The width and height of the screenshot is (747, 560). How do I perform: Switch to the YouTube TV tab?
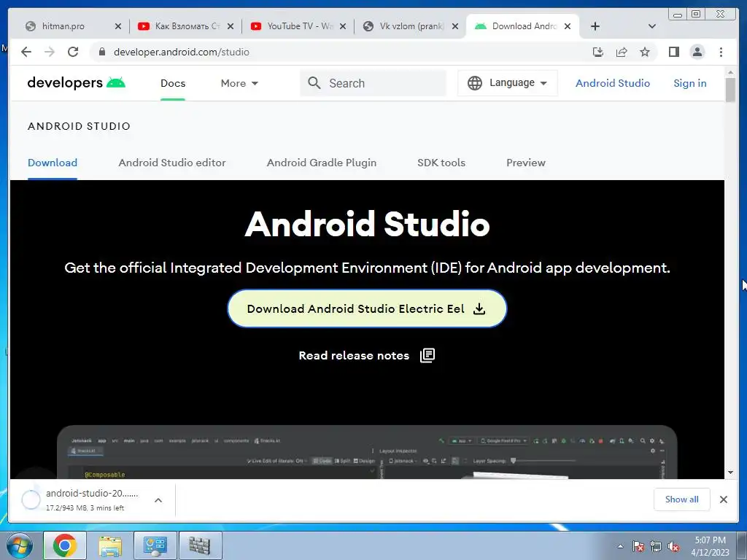point(300,26)
